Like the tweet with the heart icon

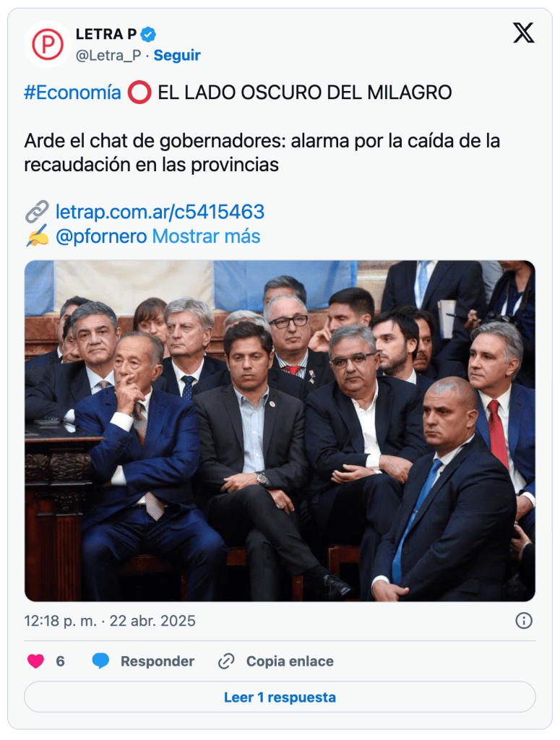pyautogui.click(x=36, y=661)
